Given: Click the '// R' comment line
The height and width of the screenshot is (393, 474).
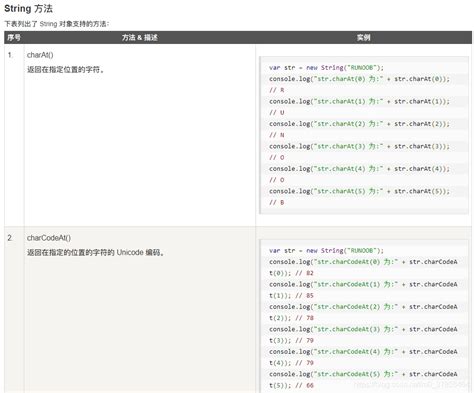Looking at the screenshot, I should (x=277, y=90).
